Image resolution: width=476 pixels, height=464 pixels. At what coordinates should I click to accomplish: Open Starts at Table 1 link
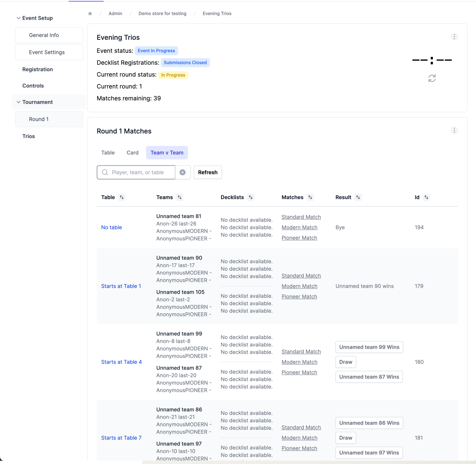coord(121,286)
